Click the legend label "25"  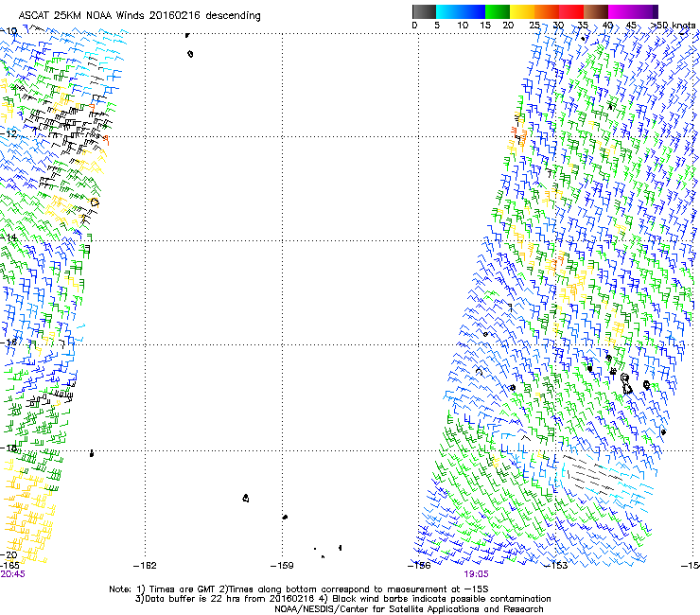(x=534, y=26)
